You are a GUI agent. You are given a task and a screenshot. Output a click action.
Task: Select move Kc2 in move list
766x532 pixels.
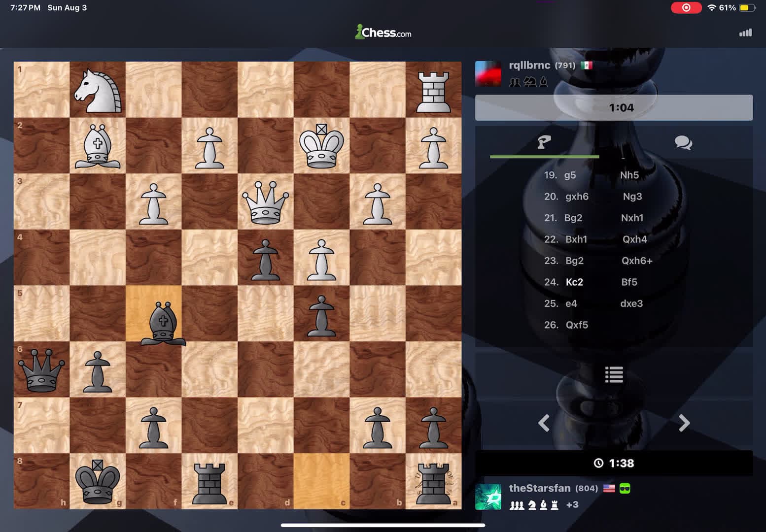574,282
